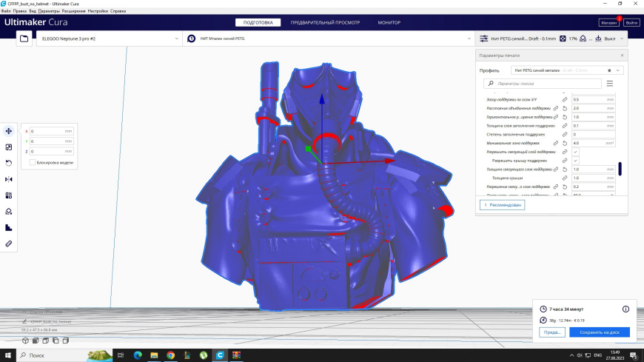Select the Rotate tool in left toolbar
This screenshot has height=362, width=644.
pos(9,163)
